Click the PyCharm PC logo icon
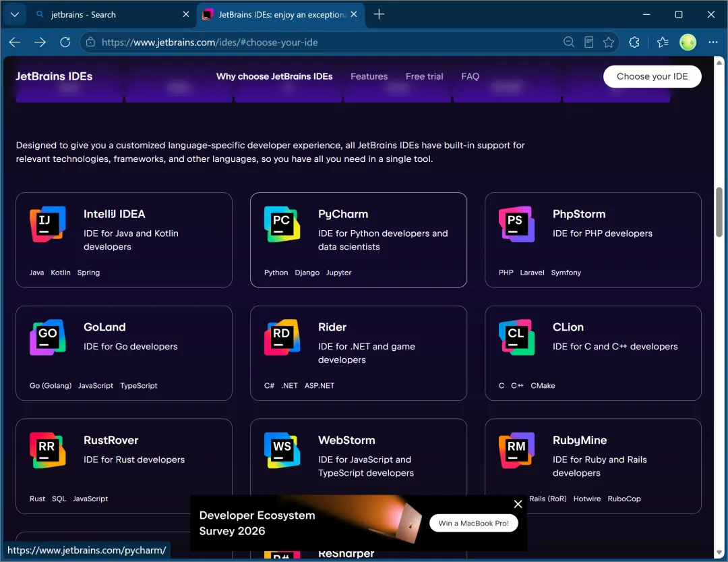The width and height of the screenshot is (728, 562). 282,224
